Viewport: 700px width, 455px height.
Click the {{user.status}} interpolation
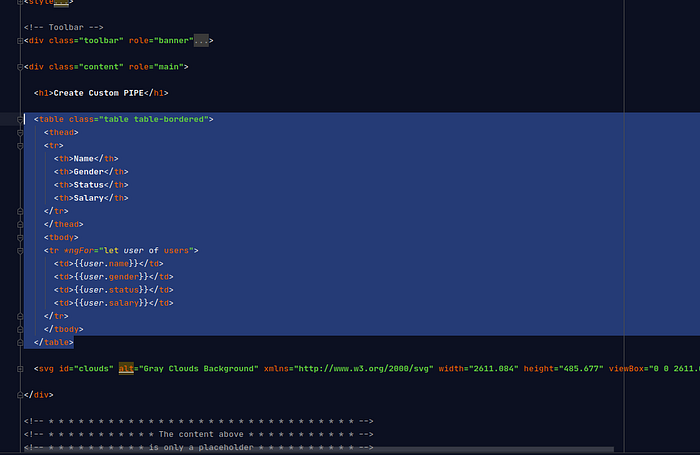point(111,290)
